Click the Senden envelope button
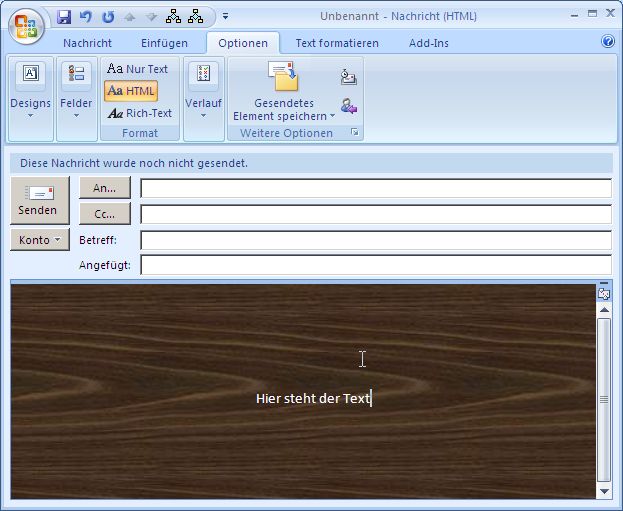 tap(38, 200)
